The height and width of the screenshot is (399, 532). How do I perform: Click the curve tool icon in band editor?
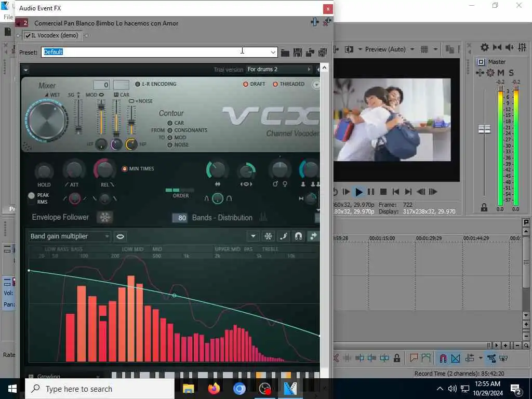[x=284, y=236]
